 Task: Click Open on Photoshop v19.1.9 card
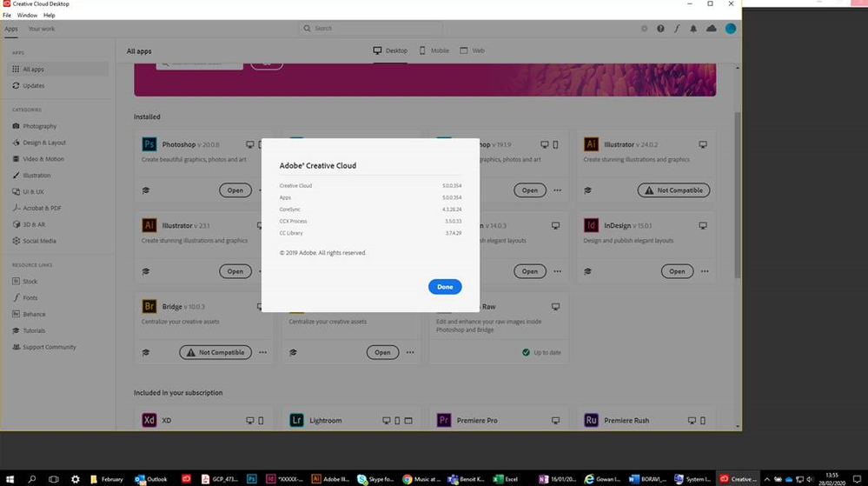pos(530,190)
